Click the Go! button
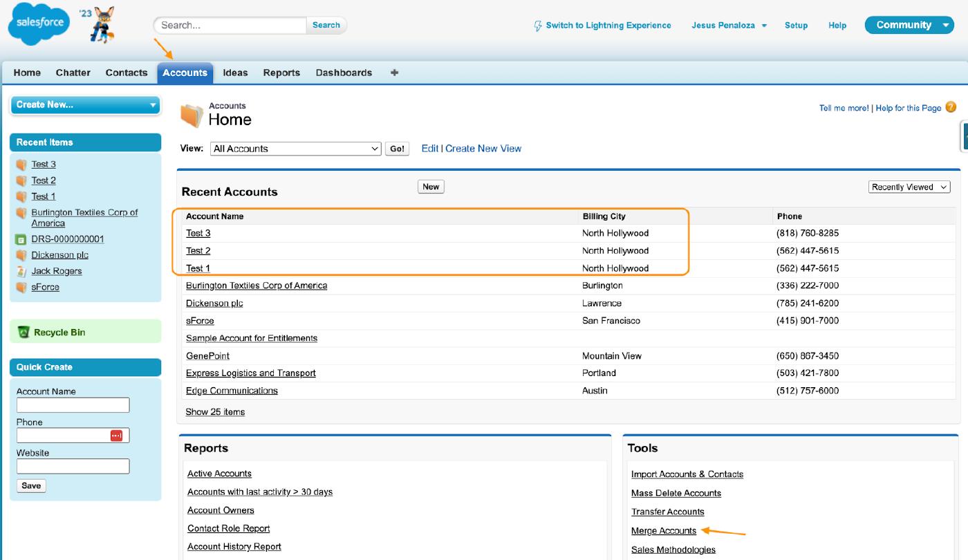The width and height of the screenshot is (968, 560). pos(397,149)
